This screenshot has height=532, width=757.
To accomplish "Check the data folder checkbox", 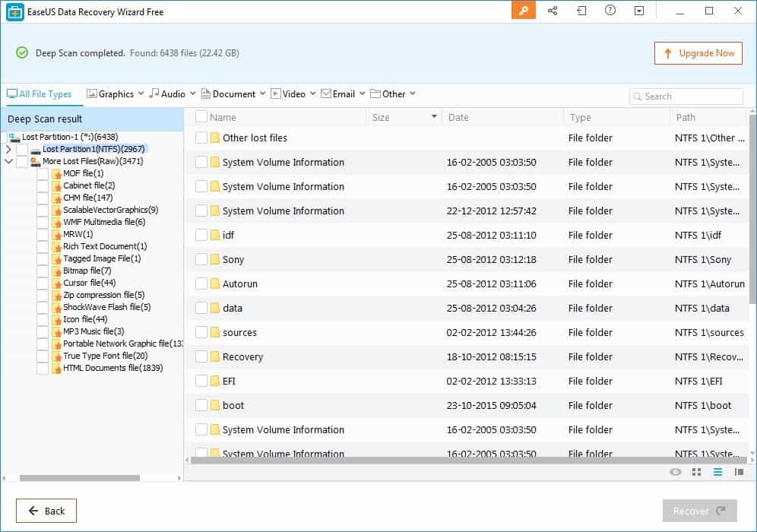I will coord(201,308).
